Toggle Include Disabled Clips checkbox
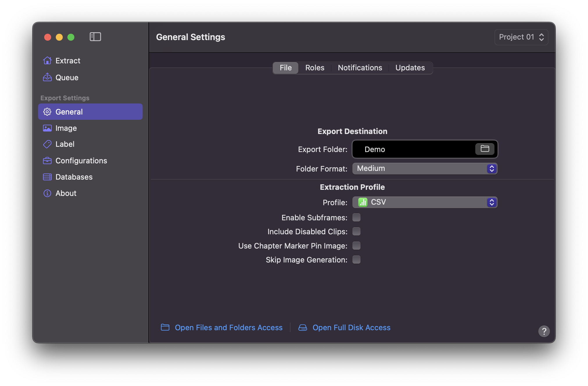The width and height of the screenshot is (588, 386). [x=356, y=231]
